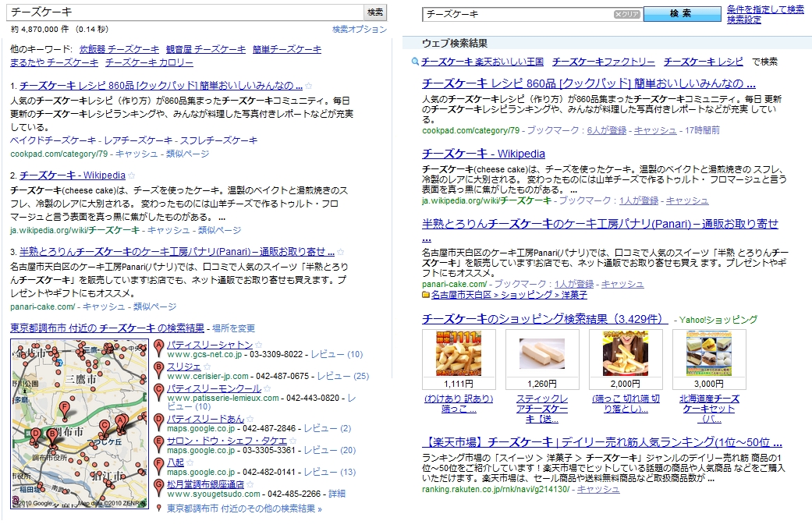Open the 1,111円 product thumbnail
This screenshot has width=812, height=528.
tap(459, 354)
